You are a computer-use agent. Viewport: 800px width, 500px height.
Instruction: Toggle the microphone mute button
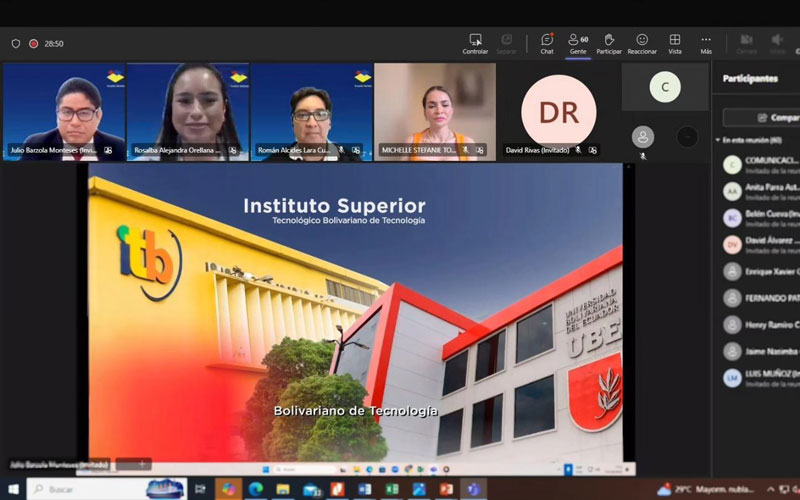pyautogui.click(x=777, y=42)
